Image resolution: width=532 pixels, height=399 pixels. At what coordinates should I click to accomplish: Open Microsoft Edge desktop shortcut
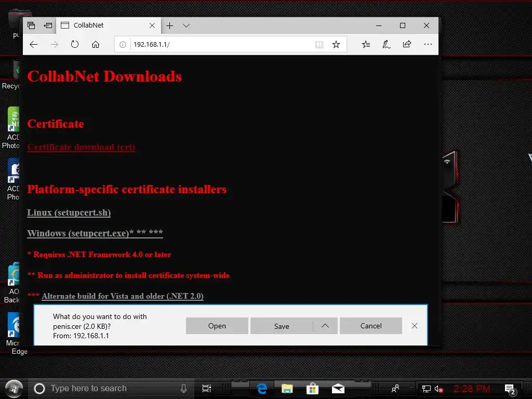tap(14, 334)
